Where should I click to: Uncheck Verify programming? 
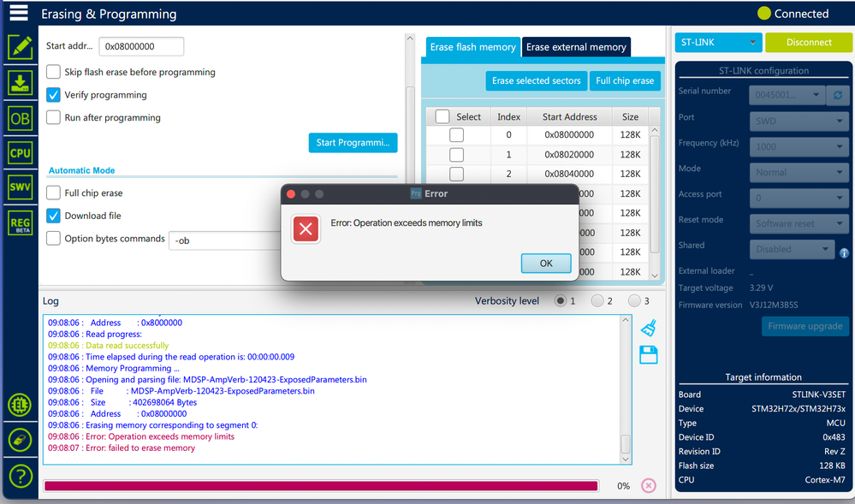53,95
